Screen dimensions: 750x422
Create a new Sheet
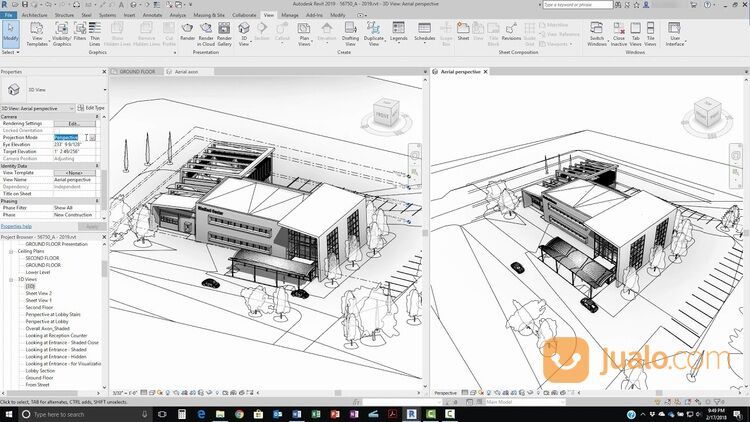click(x=463, y=32)
